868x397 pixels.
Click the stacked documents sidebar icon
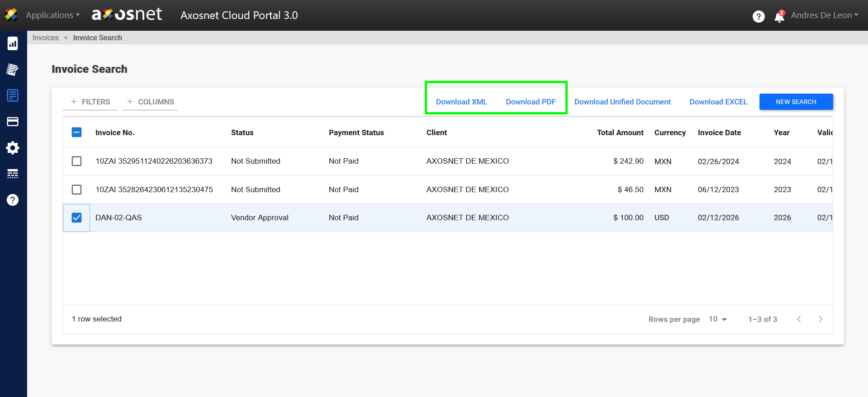click(13, 70)
